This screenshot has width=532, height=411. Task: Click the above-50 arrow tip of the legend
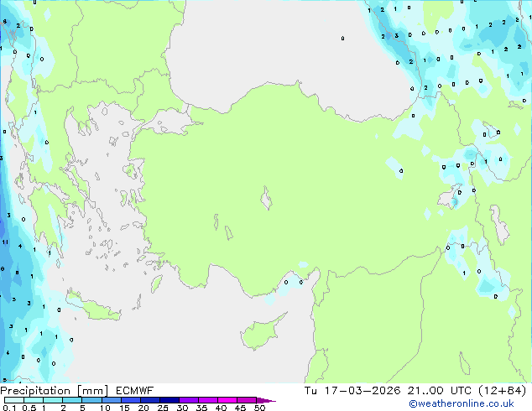pos(266,400)
